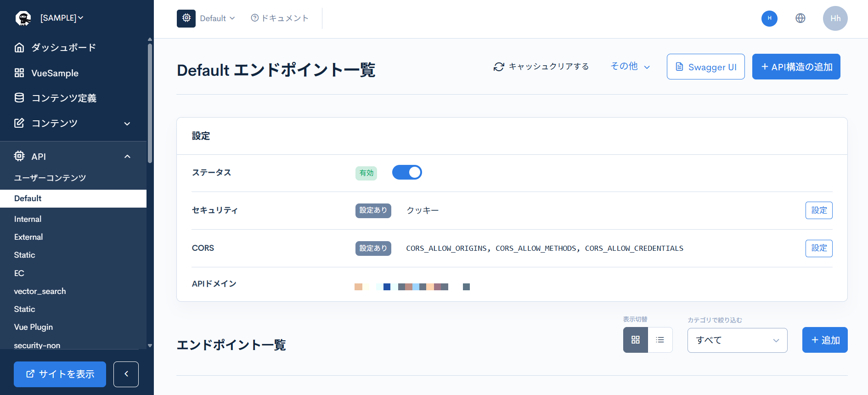Click the Default chip icon in header

(186, 18)
